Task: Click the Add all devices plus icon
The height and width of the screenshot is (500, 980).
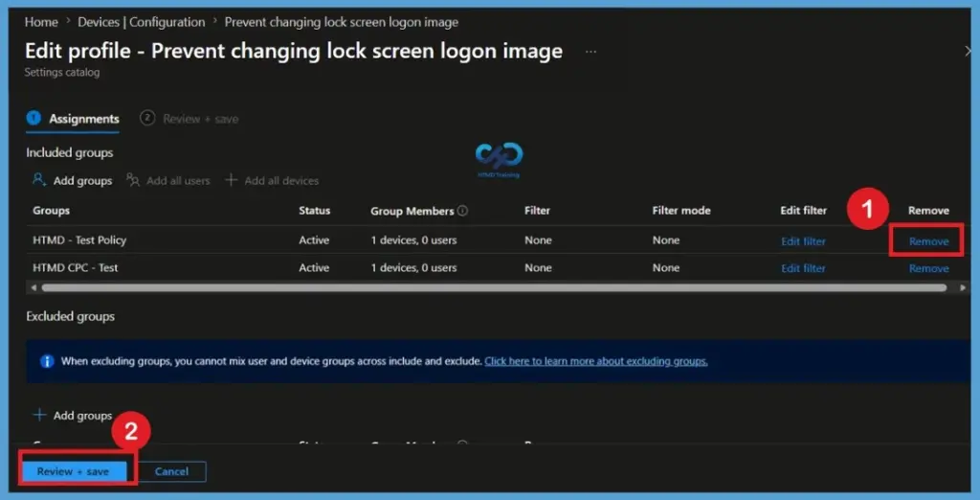Action: (x=232, y=180)
